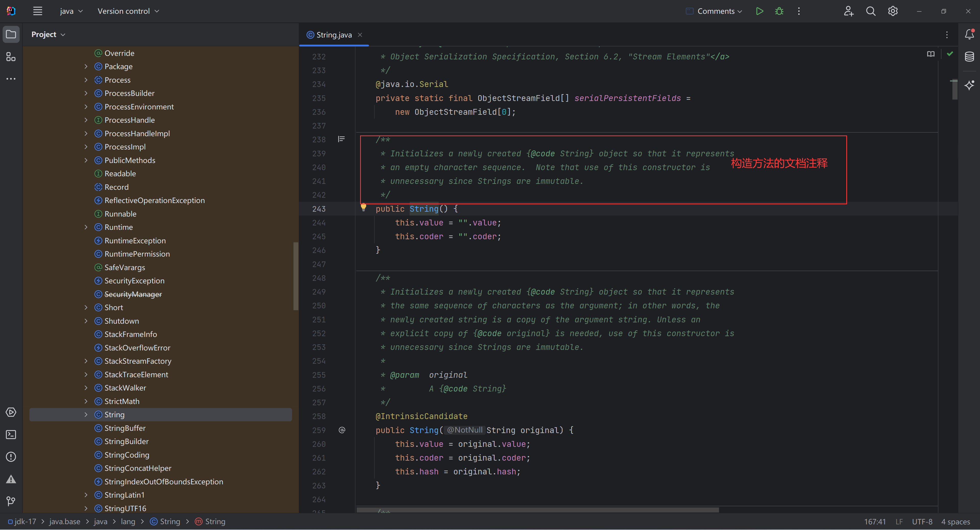Click the IntelliJ IDEA logo icon
Viewport: 980px width, 530px height.
point(11,11)
